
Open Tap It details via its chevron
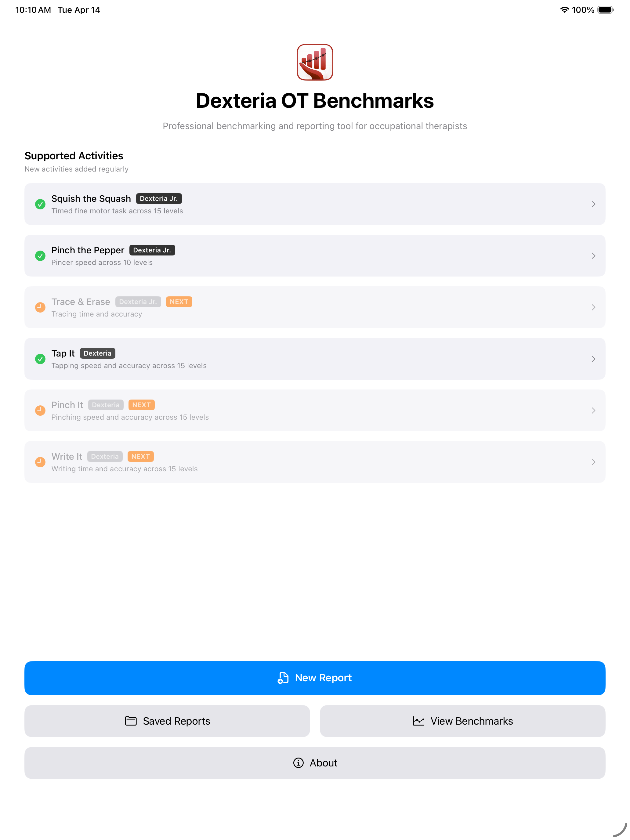(594, 358)
